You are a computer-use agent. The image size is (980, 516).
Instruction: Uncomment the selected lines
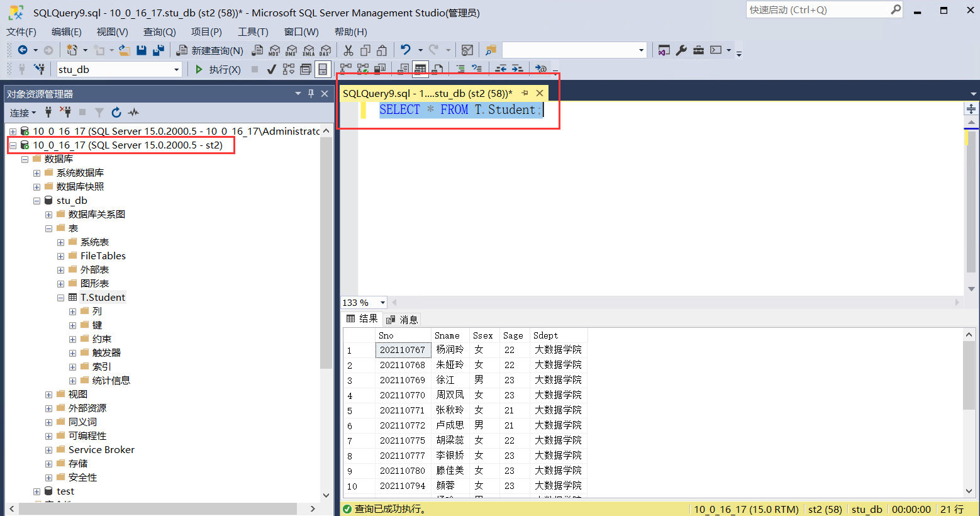pyautogui.click(x=477, y=69)
